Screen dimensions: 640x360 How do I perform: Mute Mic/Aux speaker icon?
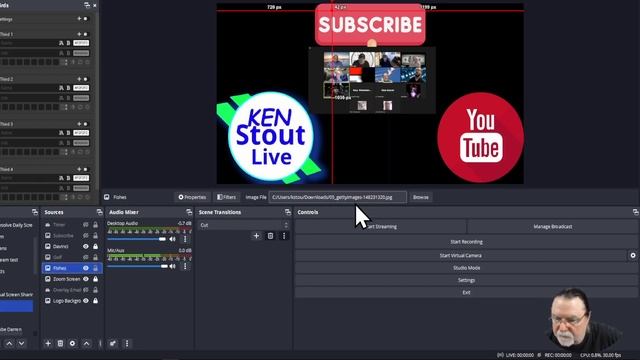point(173,266)
